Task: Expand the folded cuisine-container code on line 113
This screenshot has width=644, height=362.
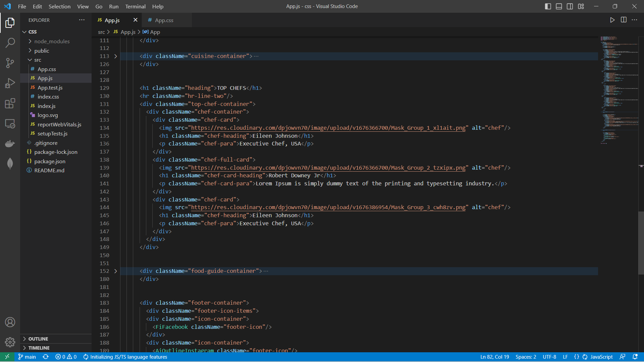Action: pyautogui.click(x=116, y=56)
